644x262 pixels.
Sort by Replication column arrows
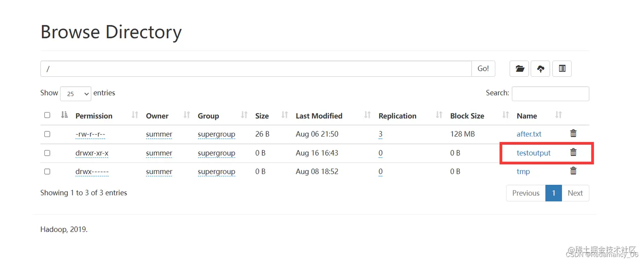coord(439,115)
